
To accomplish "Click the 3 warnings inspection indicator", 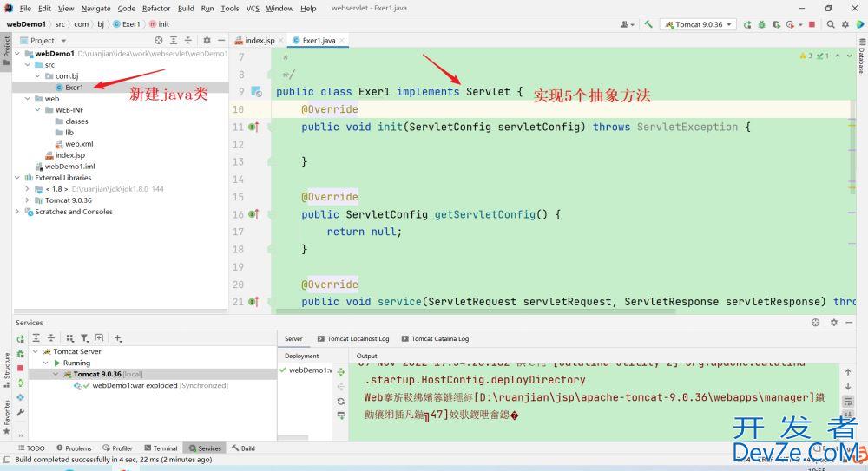I will coord(806,56).
